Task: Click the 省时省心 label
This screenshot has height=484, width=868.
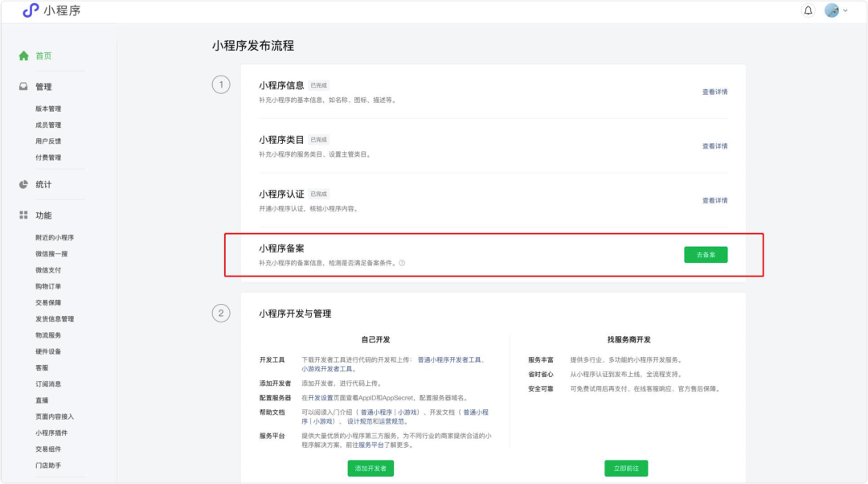Action: pyautogui.click(x=540, y=375)
